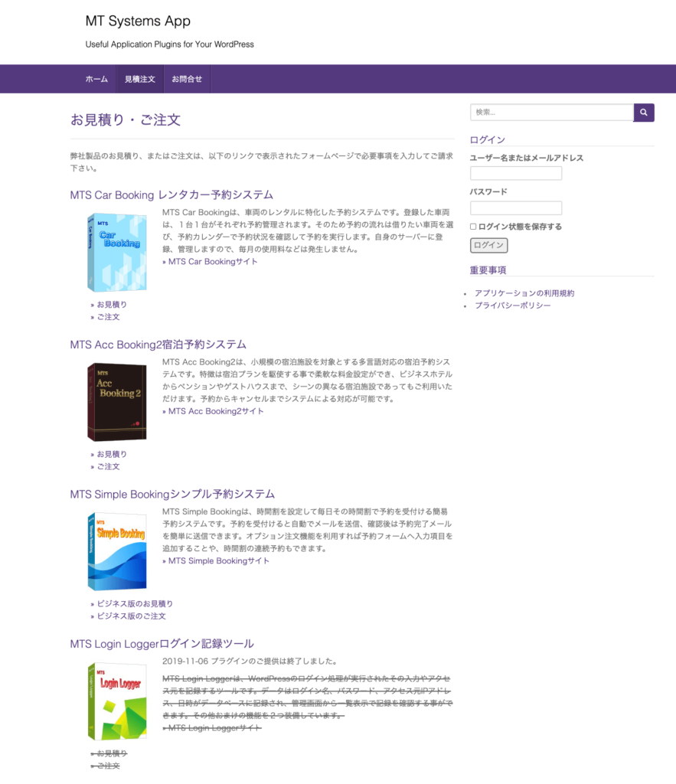676x784 pixels.
Task: Visit the MTS Simple Bookingサイト link
Action: [219, 561]
